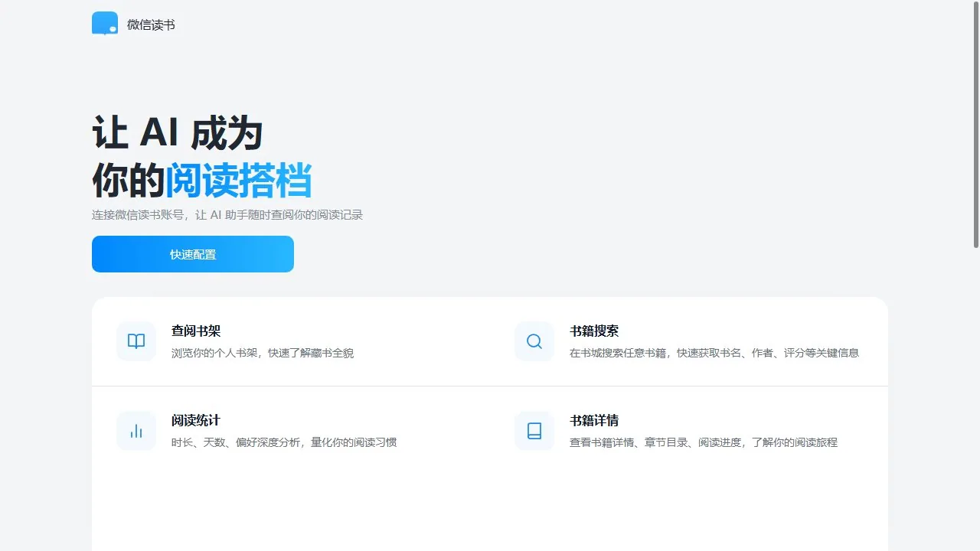The height and width of the screenshot is (551, 980).
Task: Click the magnifier icon for 书籍搜索
Action: coord(534,341)
